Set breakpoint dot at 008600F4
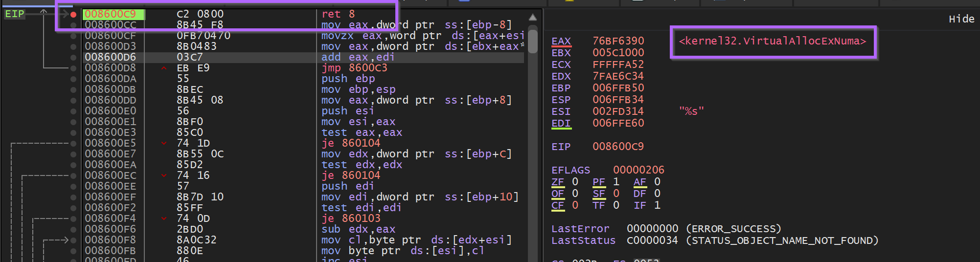980x262 pixels. (x=73, y=218)
